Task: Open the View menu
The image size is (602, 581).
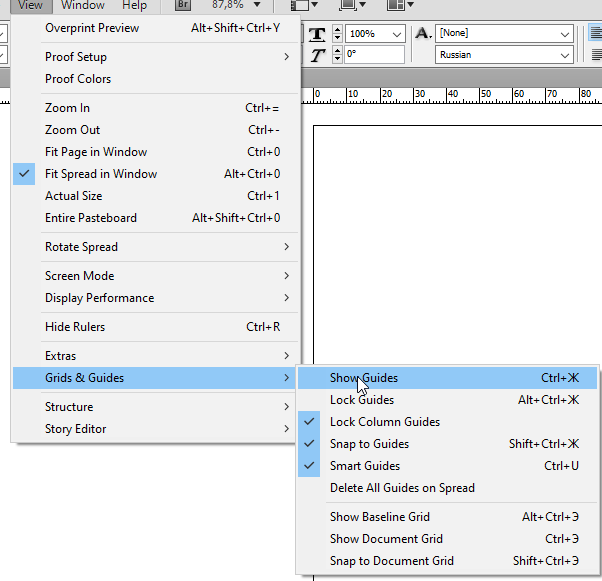Action: [30, 5]
